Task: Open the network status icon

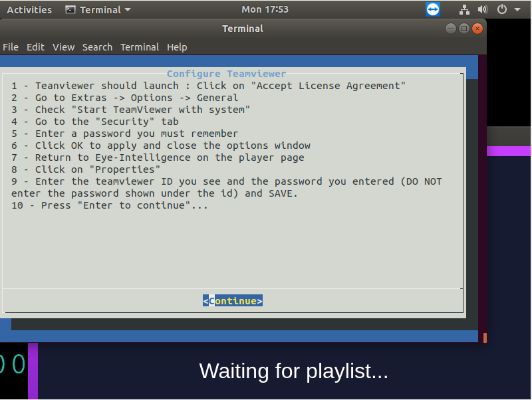Action: 464,9
